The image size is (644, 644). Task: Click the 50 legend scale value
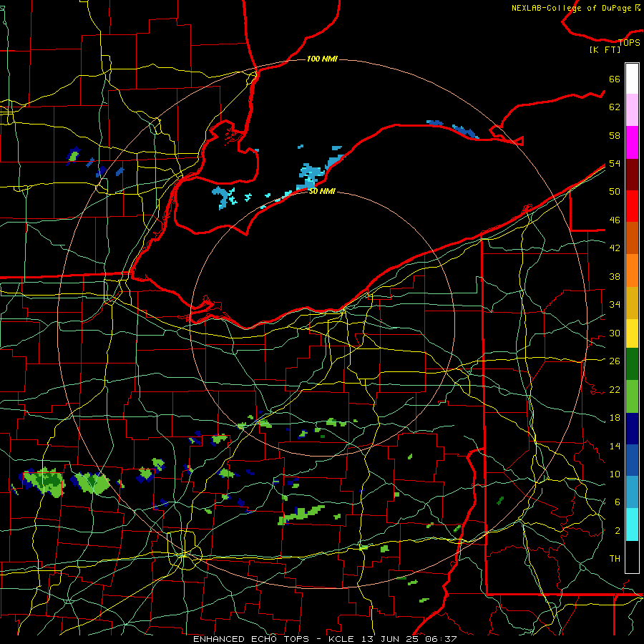click(x=615, y=191)
